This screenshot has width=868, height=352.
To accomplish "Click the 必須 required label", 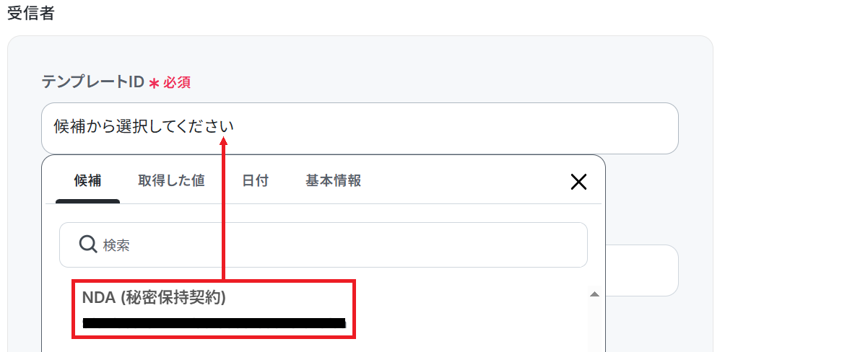I will pyautogui.click(x=177, y=83).
